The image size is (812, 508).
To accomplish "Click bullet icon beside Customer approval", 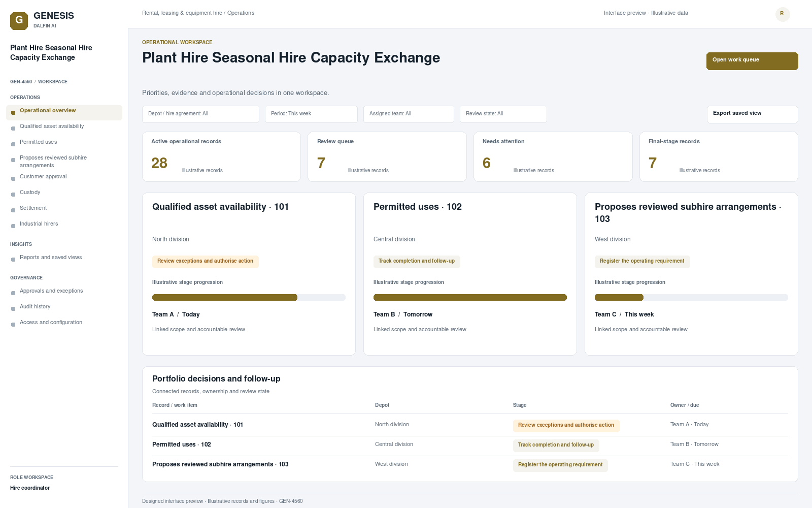I will tap(13, 179).
